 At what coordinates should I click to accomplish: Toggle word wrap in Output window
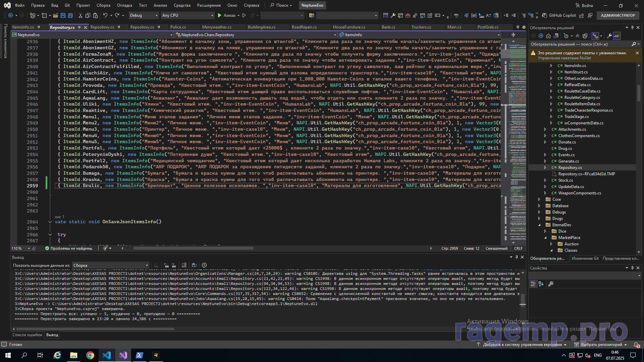tap(194, 265)
